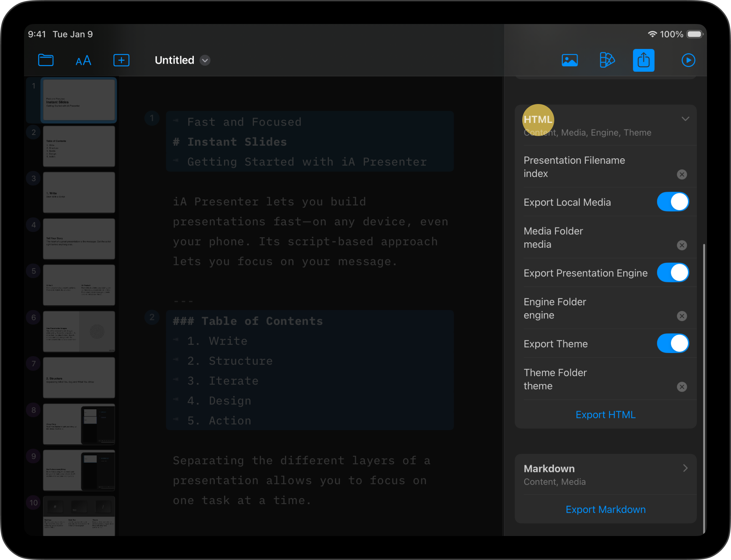
Task: Expand the Markdown export section
Action: pyautogui.click(x=685, y=468)
